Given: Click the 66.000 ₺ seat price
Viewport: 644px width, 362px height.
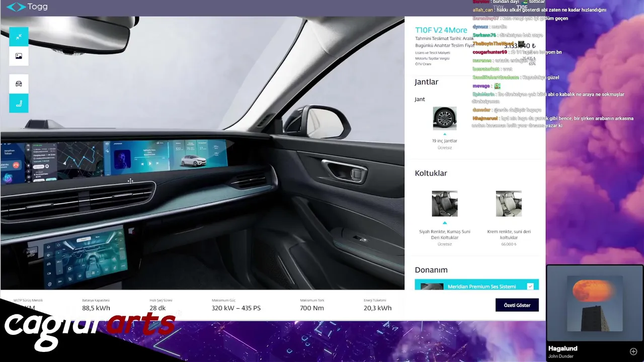Looking at the screenshot, I should click(509, 244).
